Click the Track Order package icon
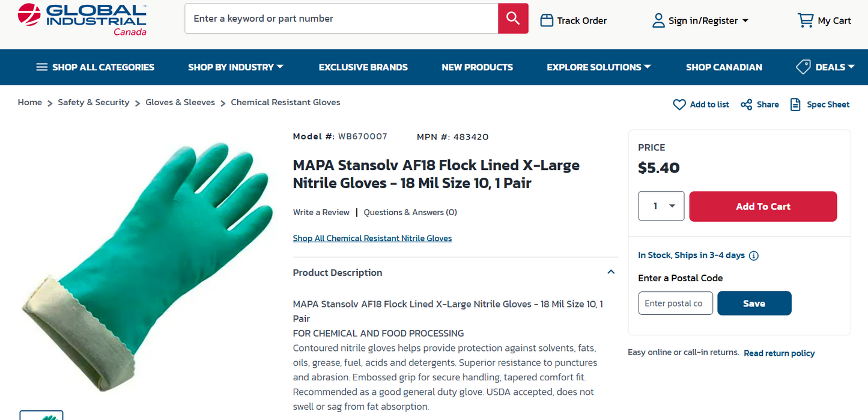The height and width of the screenshot is (420, 868). (547, 20)
